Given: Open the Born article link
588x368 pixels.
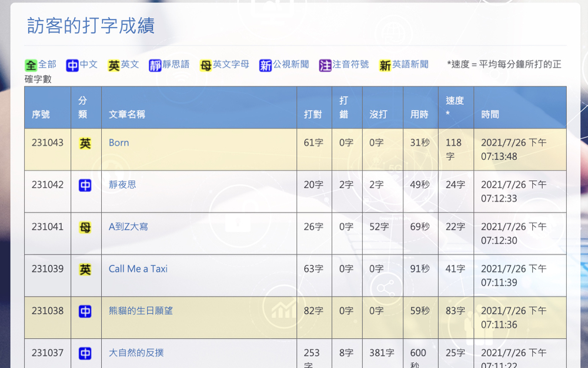Looking at the screenshot, I should pos(119,142).
